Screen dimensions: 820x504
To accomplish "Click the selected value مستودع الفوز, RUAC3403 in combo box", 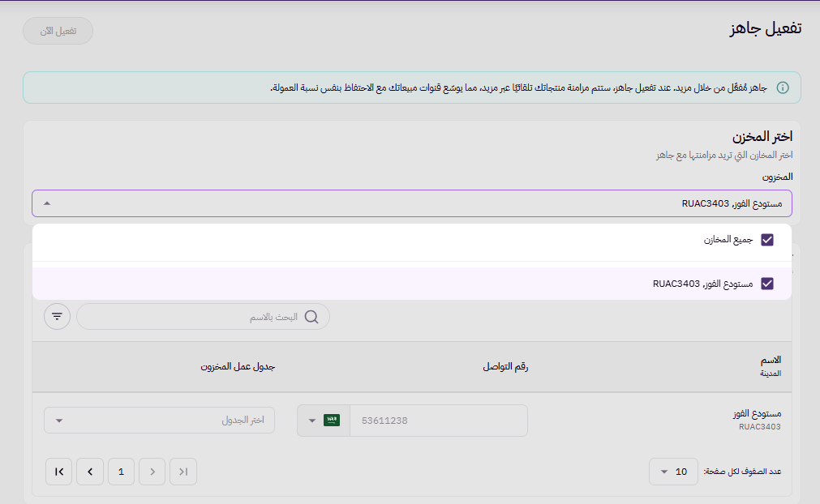I will [x=732, y=203].
